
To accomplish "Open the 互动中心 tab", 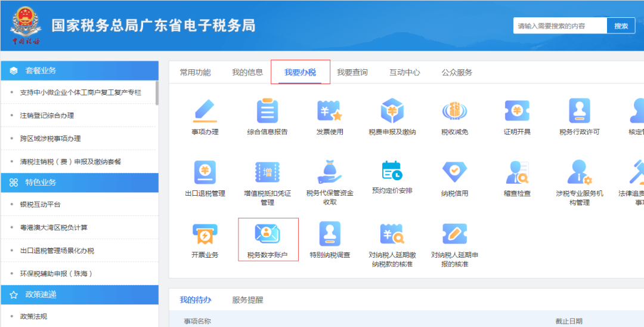I will [404, 73].
